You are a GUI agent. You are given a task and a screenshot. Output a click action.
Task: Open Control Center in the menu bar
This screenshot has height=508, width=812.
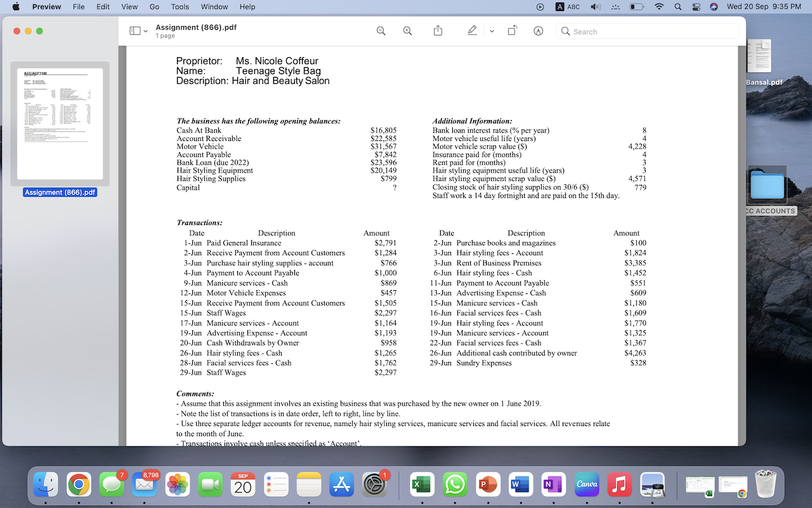tap(696, 6)
